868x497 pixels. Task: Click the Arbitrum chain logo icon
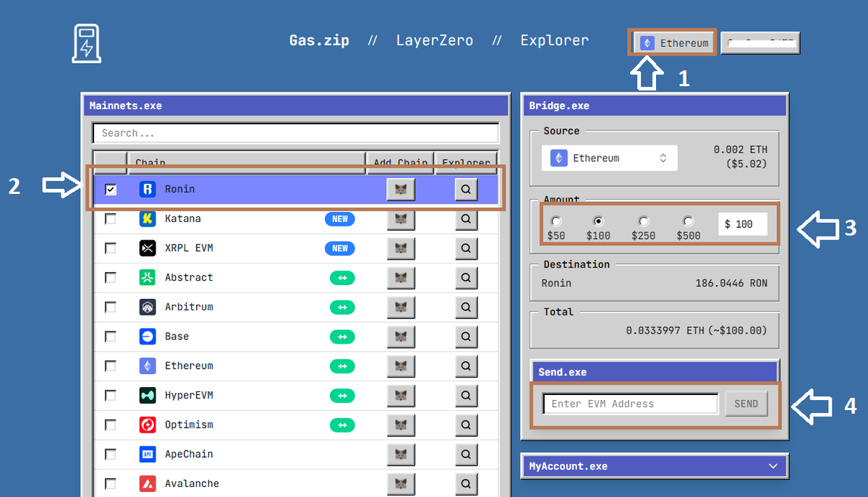tap(148, 307)
